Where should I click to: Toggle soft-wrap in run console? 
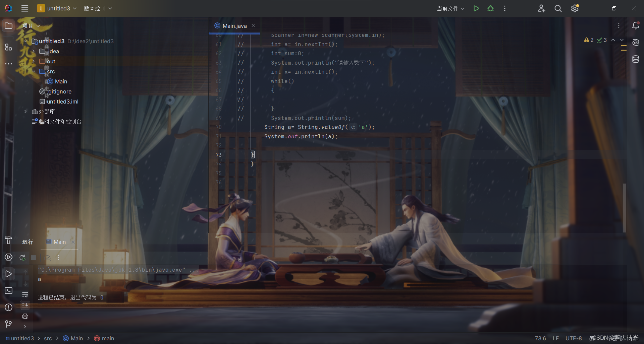[25, 295]
